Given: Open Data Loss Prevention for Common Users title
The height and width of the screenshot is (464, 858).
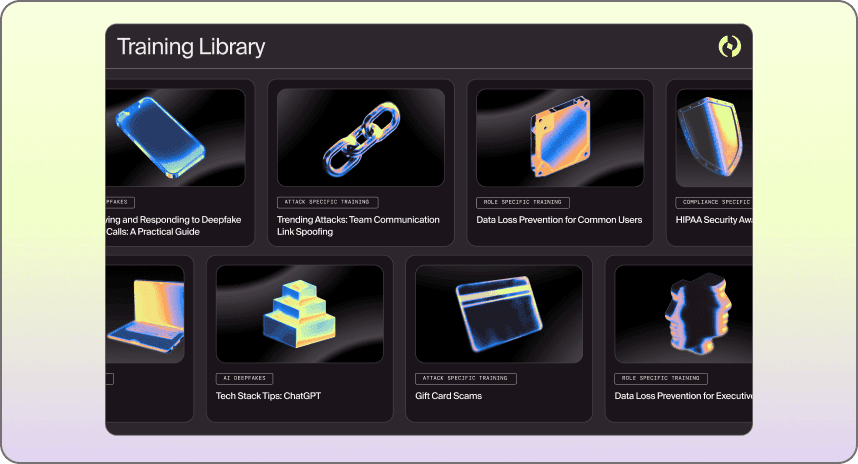Looking at the screenshot, I should click(559, 220).
